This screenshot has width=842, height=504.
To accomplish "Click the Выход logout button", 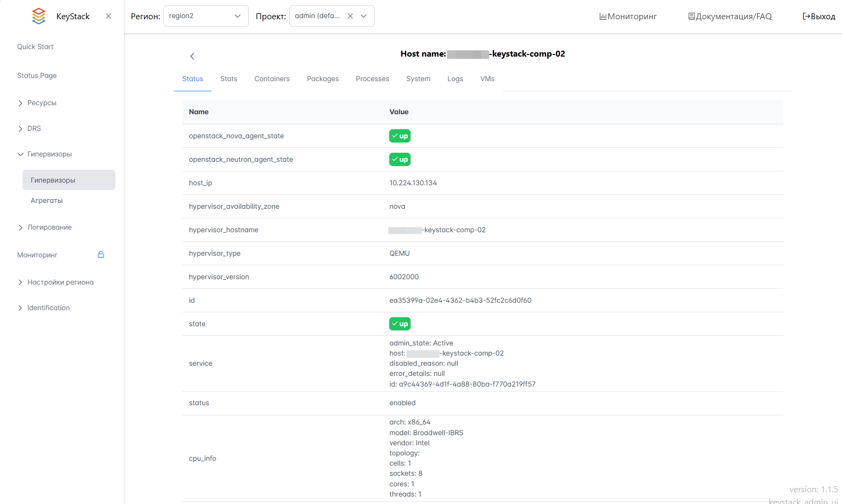I will click(x=819, y=17).
